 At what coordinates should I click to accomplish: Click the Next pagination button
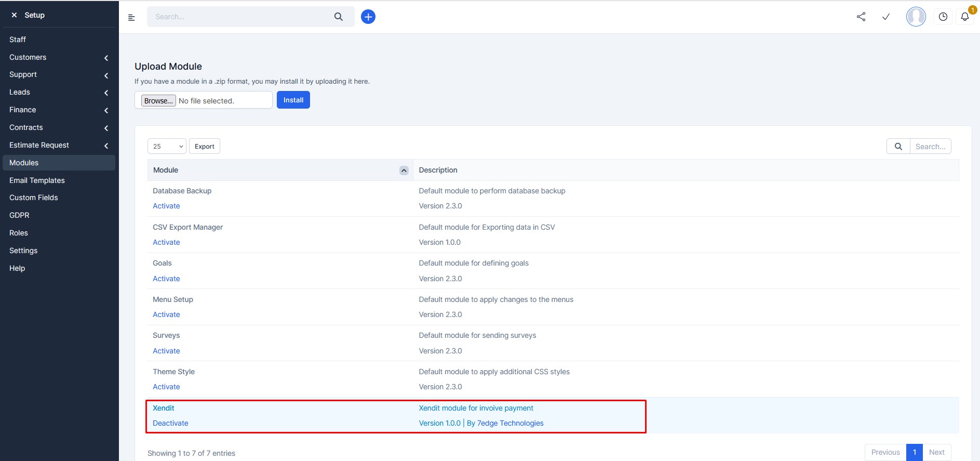tap(937, 452)
